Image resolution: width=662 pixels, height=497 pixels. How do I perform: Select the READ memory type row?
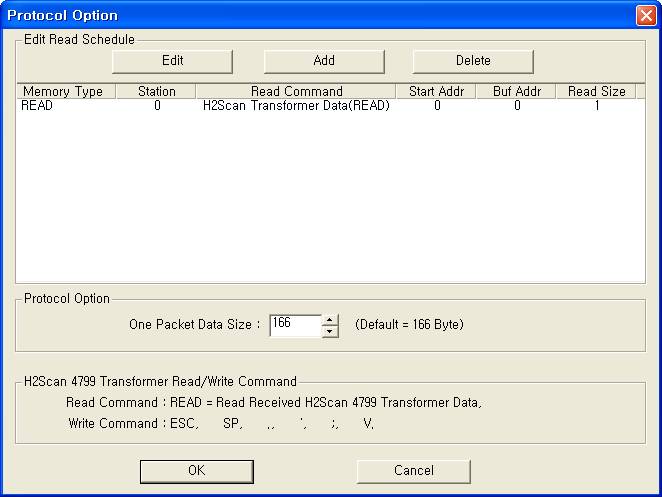click(x=37, y=105)
